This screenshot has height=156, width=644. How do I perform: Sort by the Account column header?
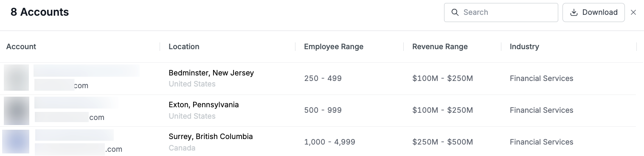click(x=21, y=47)
